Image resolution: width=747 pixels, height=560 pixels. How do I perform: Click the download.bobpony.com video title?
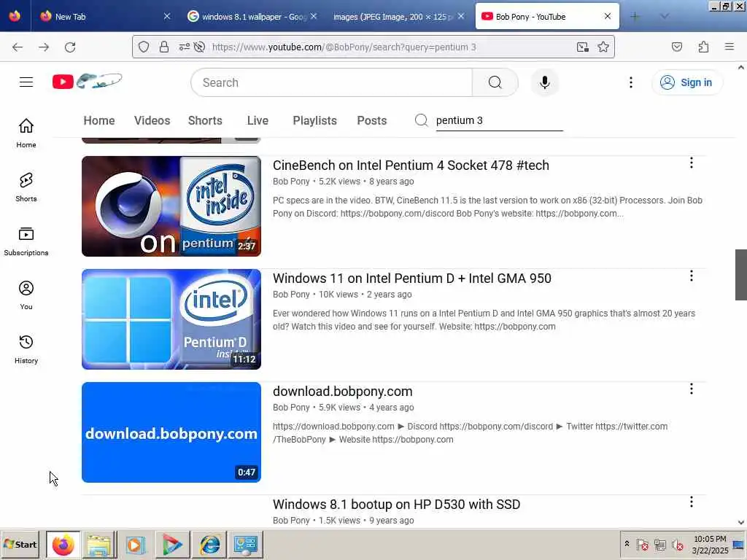tap(343, 392)
